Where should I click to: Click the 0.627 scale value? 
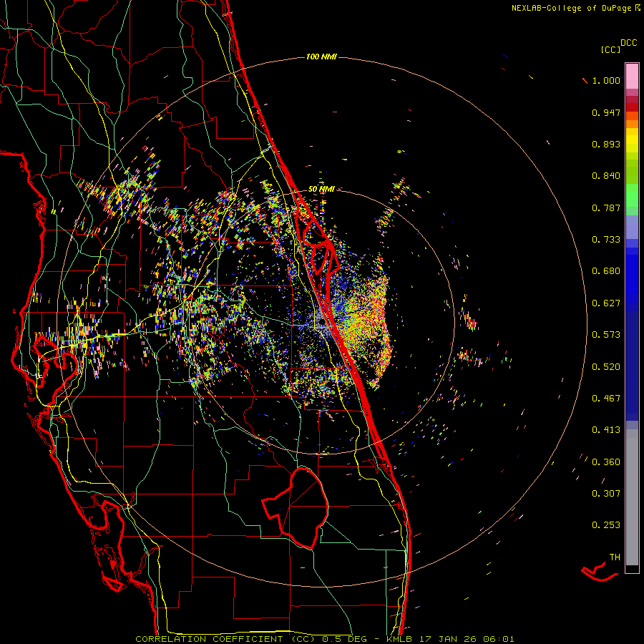coord(606,303)
